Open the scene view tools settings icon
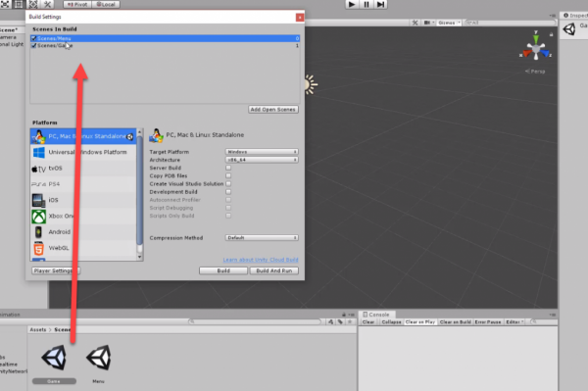 (415, 23)
